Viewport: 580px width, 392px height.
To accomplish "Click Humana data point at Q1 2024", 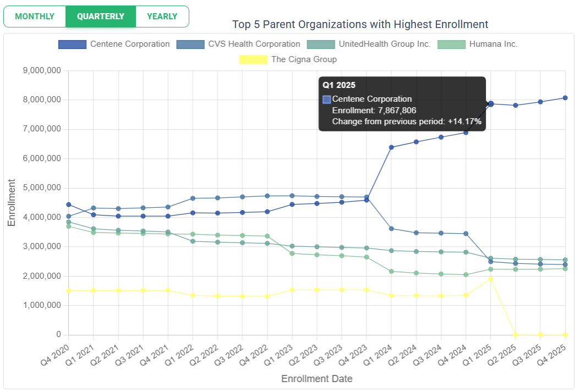I will 391,271.
